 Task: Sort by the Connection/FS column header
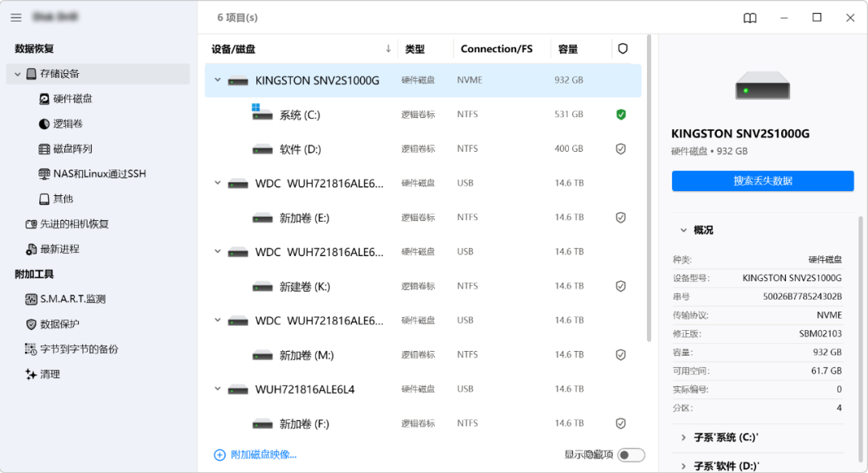(497, 49)
